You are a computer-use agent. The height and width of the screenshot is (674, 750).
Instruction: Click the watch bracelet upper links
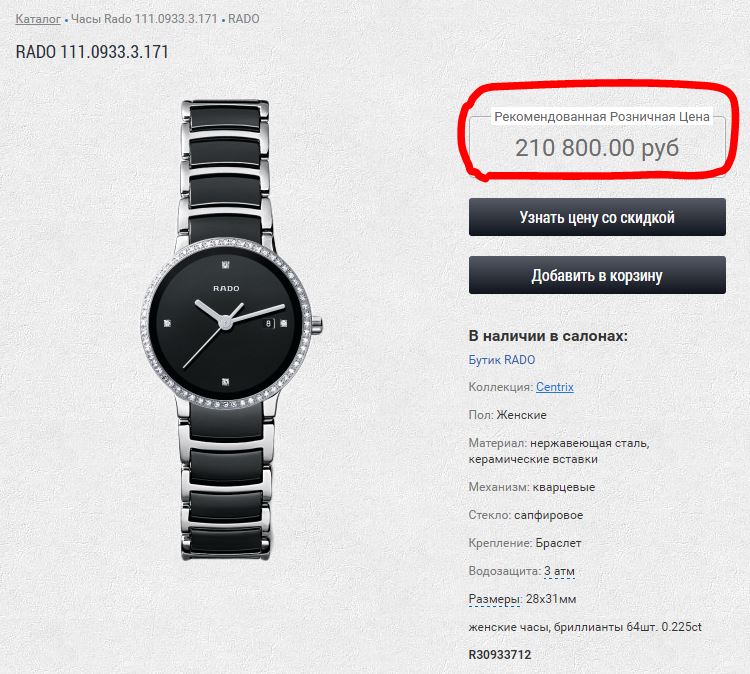[x=225, y=170]
